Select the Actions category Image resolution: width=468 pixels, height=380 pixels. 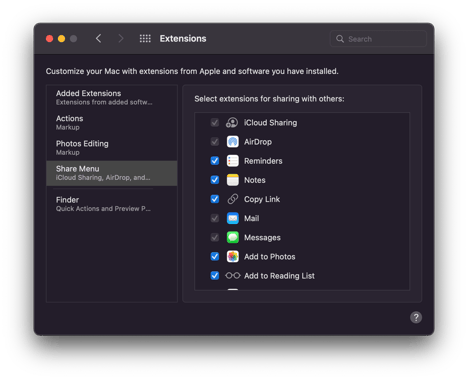click(112, 123)
